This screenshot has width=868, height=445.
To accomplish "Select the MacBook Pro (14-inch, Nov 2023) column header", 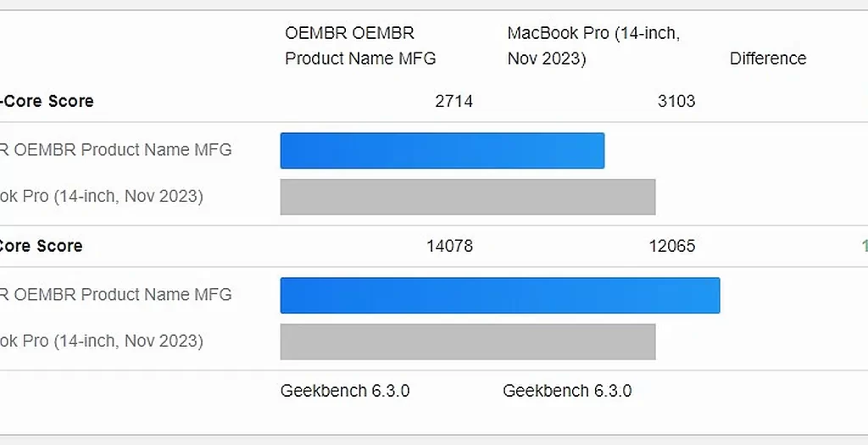I will pyautogui.click(x=593, y=46).
